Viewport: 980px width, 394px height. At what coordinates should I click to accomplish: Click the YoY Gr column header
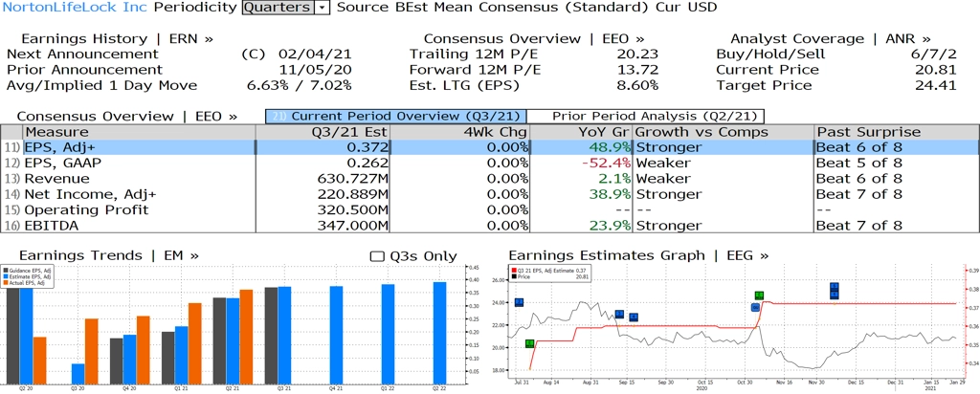pyautogui.click(x=581, y=132)
